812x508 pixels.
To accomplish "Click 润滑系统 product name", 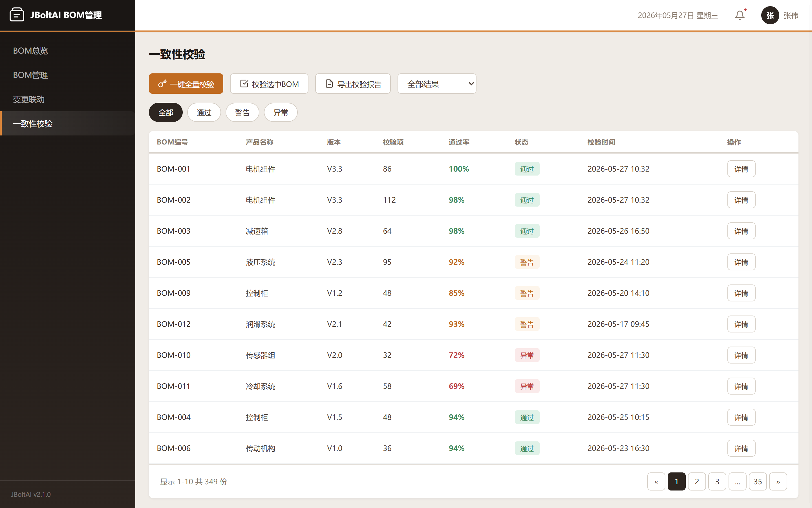I will coord(261,324).
